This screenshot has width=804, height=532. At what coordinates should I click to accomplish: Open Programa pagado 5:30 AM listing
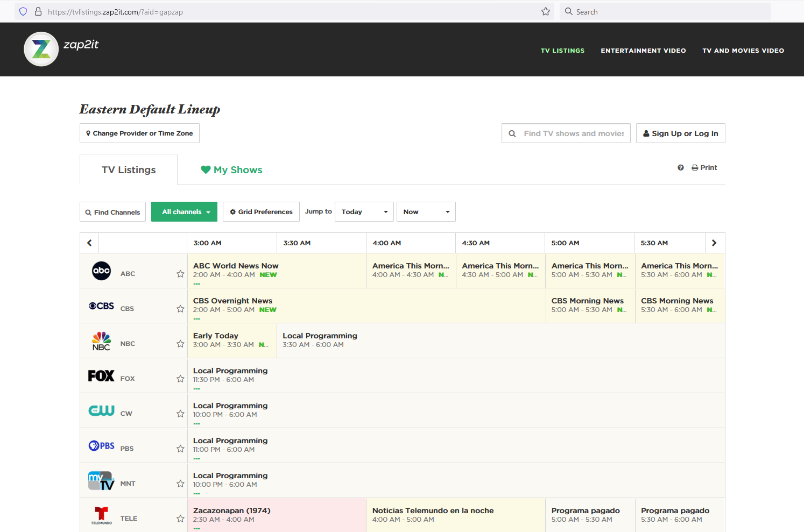click(680, 515)
